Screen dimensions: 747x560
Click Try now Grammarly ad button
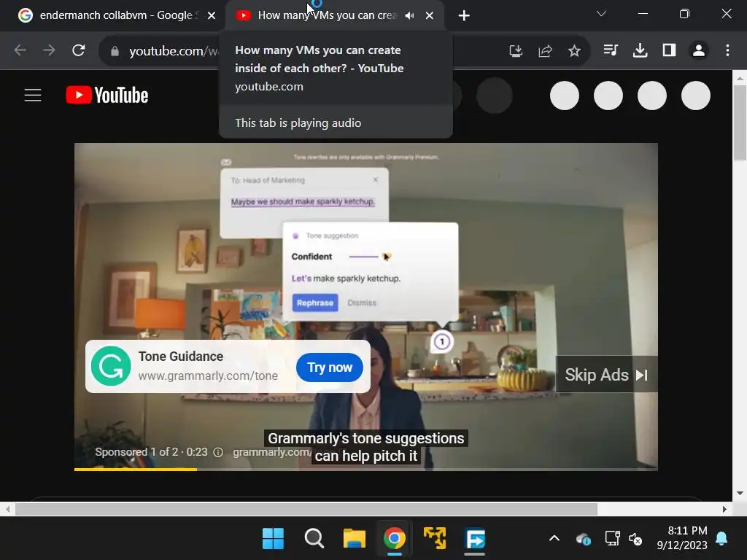click(x=330, y=367)
